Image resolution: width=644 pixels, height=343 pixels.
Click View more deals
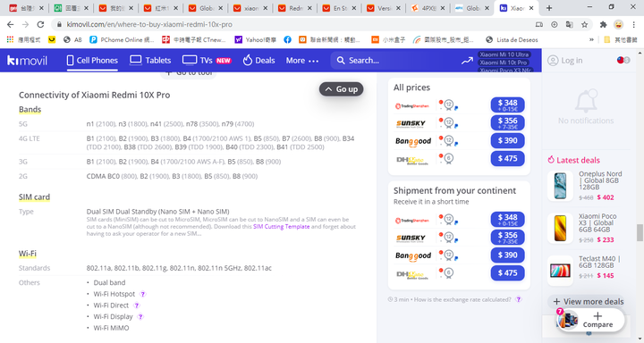click(x=589, y=302)
